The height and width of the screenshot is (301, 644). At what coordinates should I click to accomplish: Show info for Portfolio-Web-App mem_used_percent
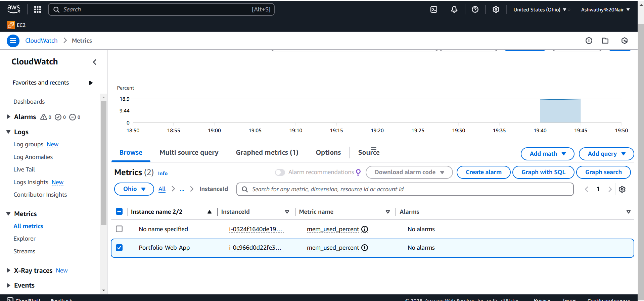pos(365,248)
